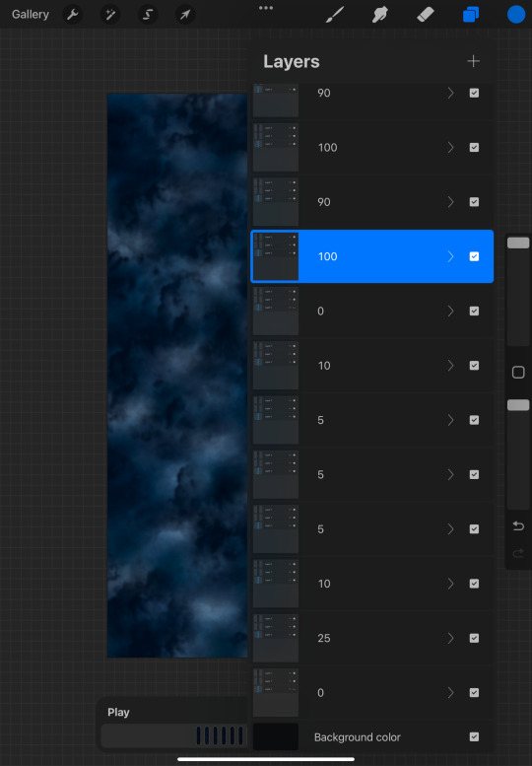Open the Actions wrench menu
Screen dimensions: 532x766
[73, 15]
